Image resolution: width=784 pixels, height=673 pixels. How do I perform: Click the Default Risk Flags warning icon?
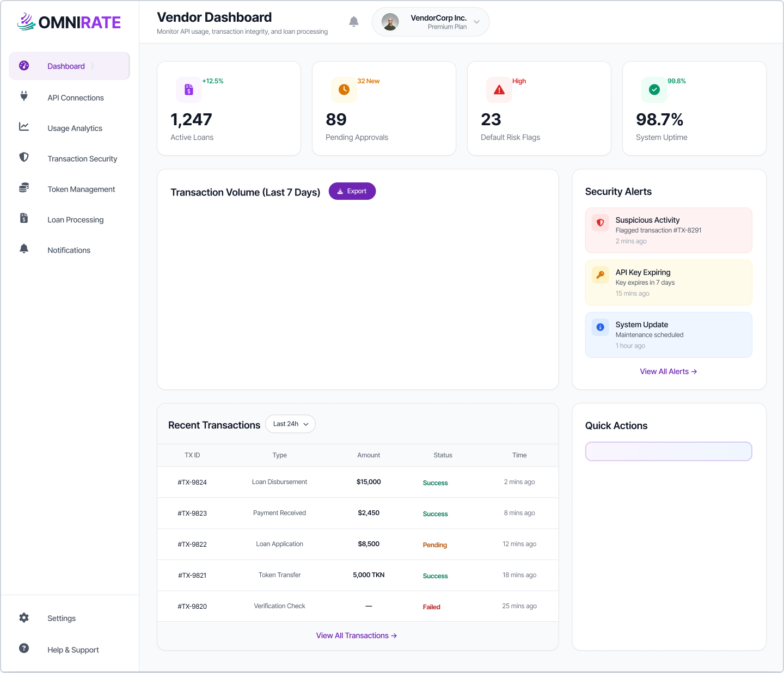click(x=499, y=89)
